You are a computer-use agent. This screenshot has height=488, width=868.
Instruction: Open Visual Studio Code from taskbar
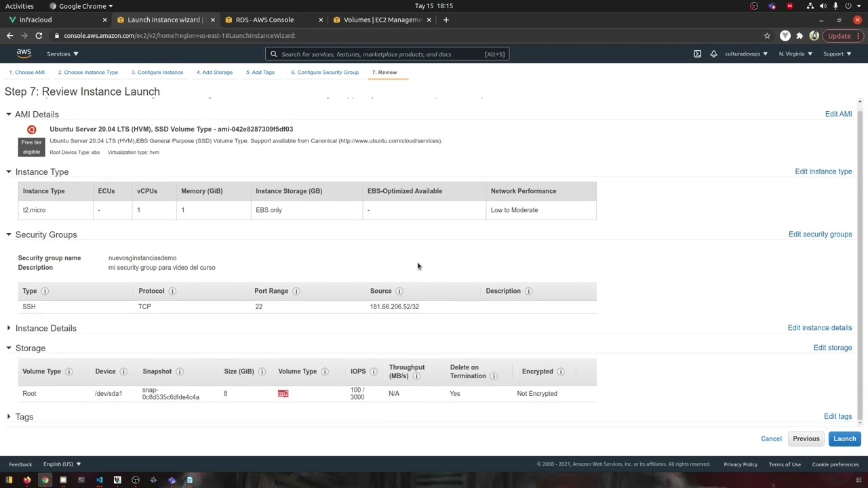tap(99, 481)
